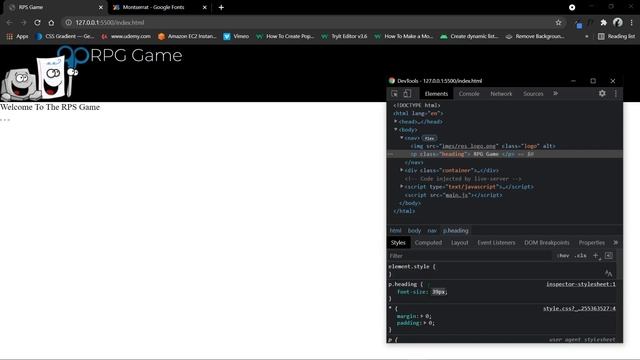
Task: Open a new browser tab
Action: 221,7
